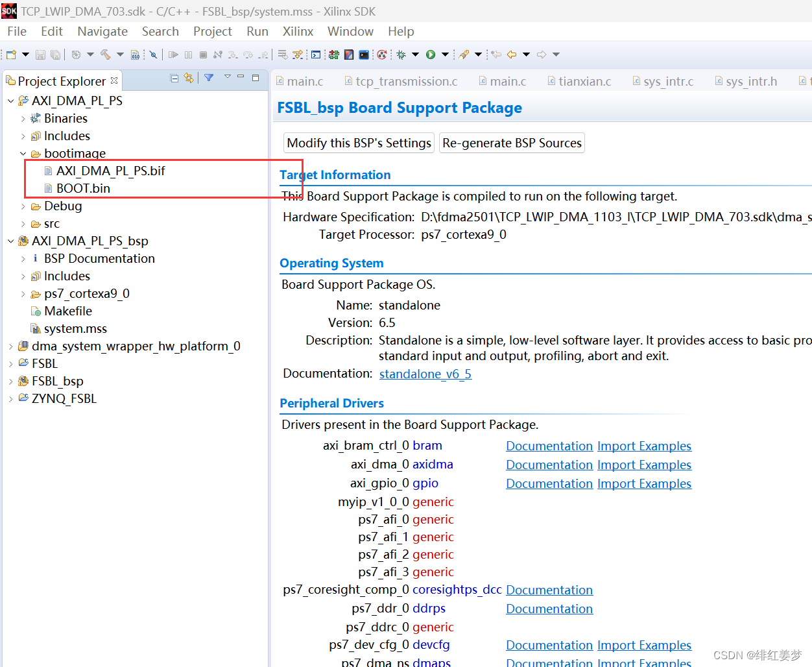The image size is (812, 667).
Task: Toggle Link with Editor in Project Explorer
Action: click(x=189, y=78)
